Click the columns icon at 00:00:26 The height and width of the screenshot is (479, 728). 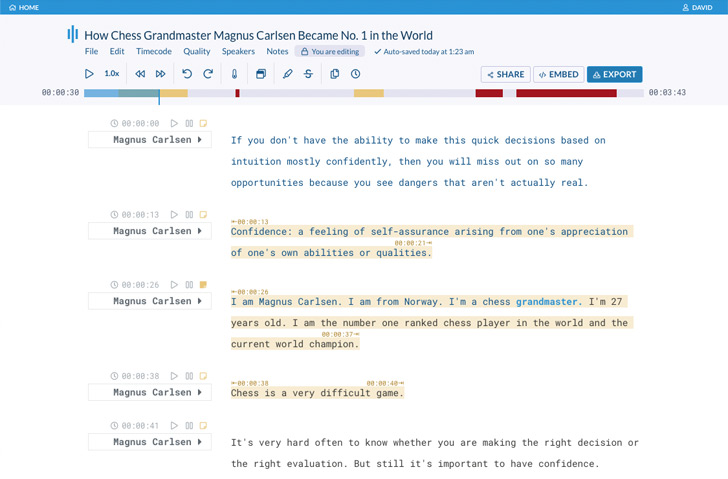189,285
